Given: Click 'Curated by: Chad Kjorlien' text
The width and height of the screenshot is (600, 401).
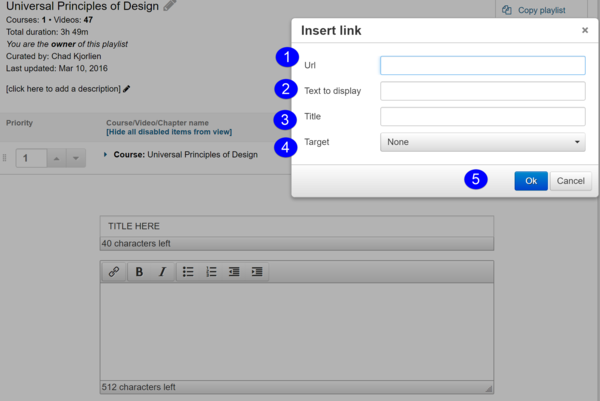Looking at the screenshot, I should coord(54,56).
